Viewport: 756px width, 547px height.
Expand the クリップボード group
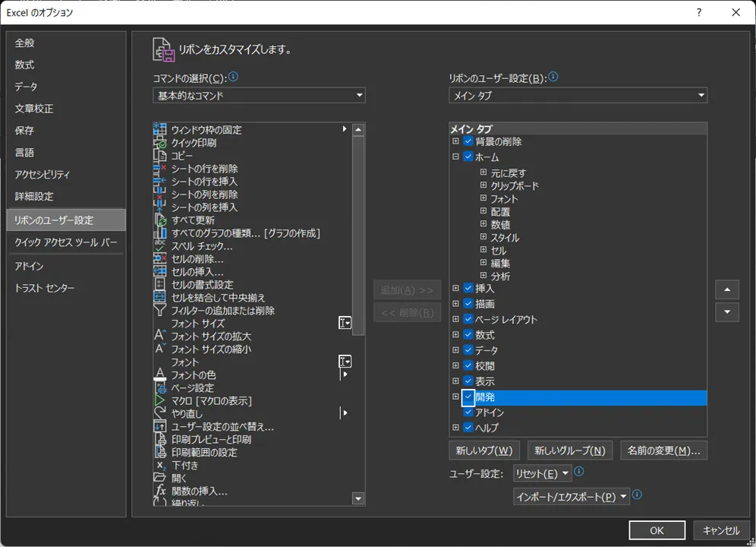[x=484, y=186]
